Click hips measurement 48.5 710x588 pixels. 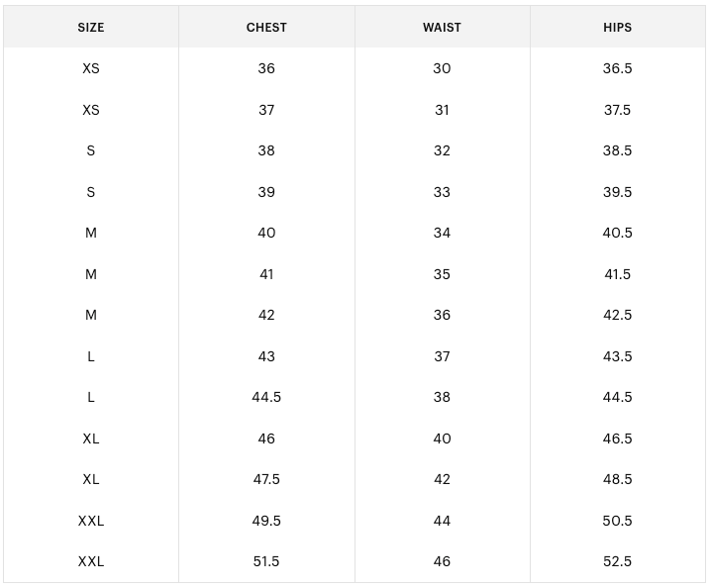(x=617, y=479)
